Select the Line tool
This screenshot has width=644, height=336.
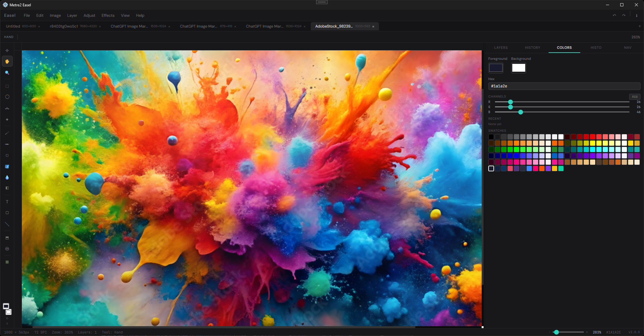(x=7, y=224)
